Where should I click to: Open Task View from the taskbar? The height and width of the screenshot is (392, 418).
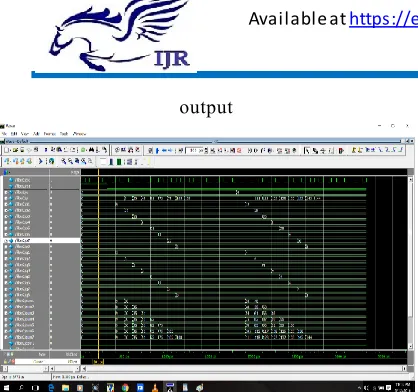(x=36, y=387)
